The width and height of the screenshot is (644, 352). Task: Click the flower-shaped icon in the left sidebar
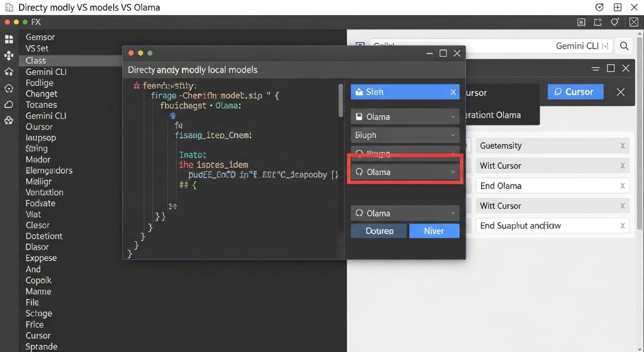(x=9, y=120)
